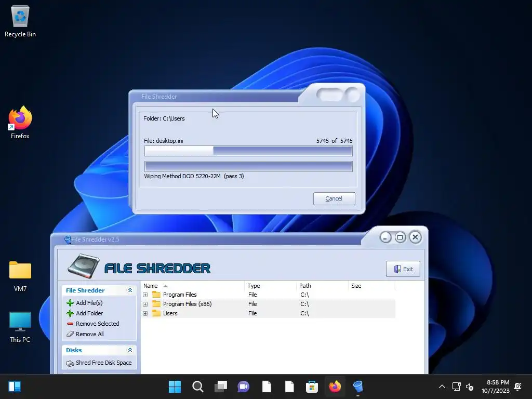Click green plus icon beside Add File(s)
This screenshot has width=532, height=399.
[x=70, y=303]
